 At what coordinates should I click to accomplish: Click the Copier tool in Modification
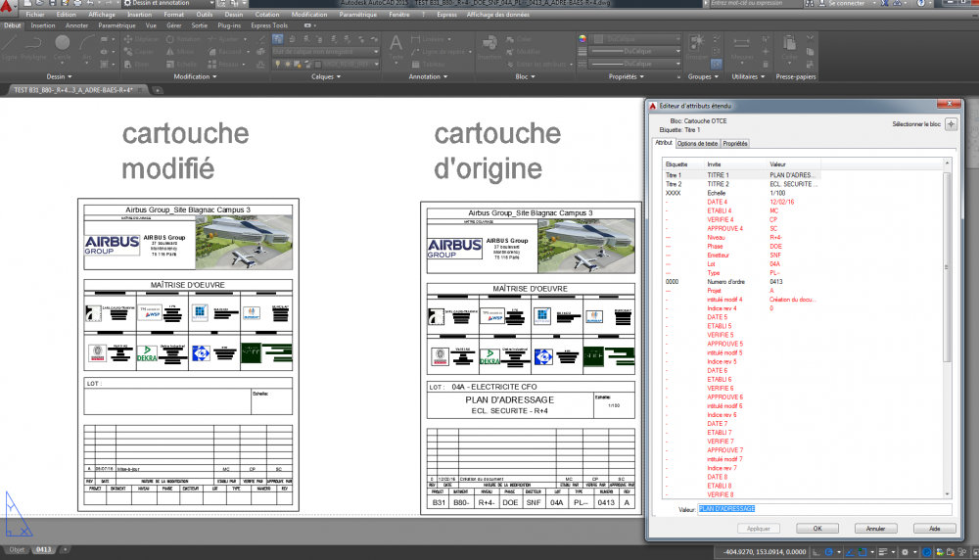tap(139, 52)
